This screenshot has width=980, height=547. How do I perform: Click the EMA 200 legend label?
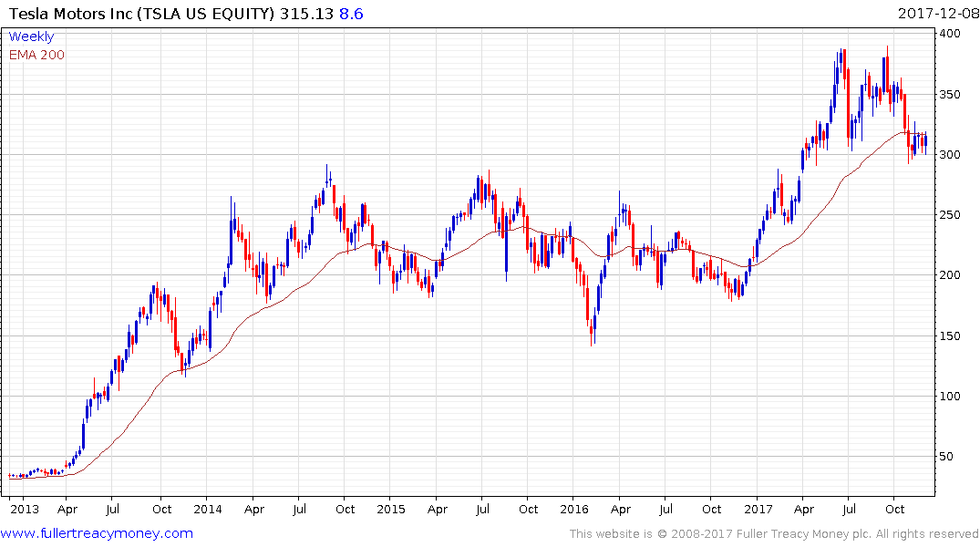(x=36, y=55)
